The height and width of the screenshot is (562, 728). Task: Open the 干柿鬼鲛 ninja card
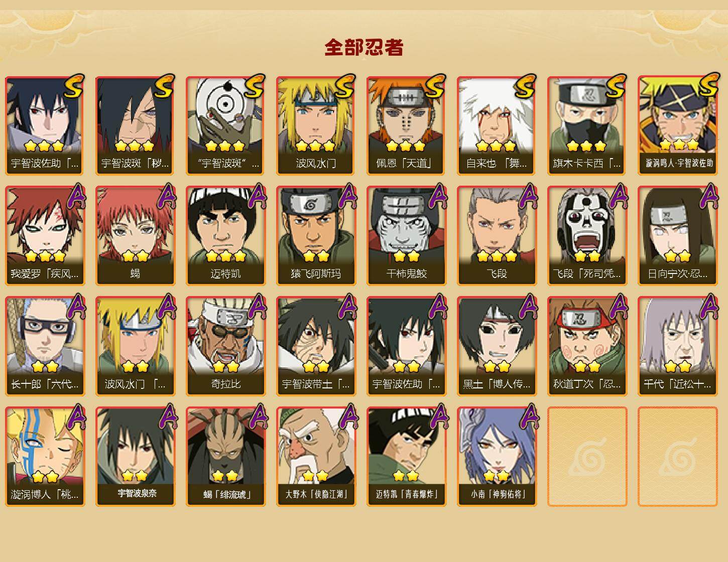click(x=406, y=236)
